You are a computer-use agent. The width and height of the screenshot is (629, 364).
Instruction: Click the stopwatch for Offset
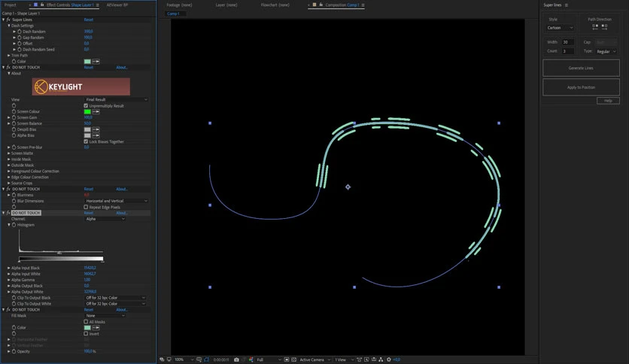point(20,44)
